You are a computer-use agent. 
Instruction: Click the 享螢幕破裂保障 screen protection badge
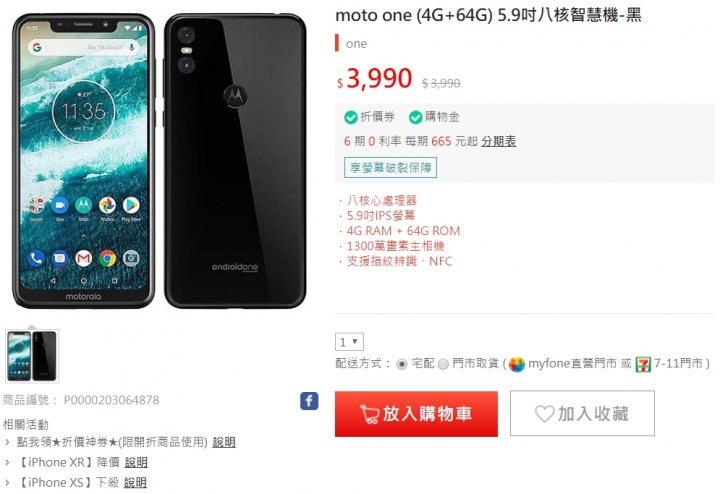click(390, 168)
